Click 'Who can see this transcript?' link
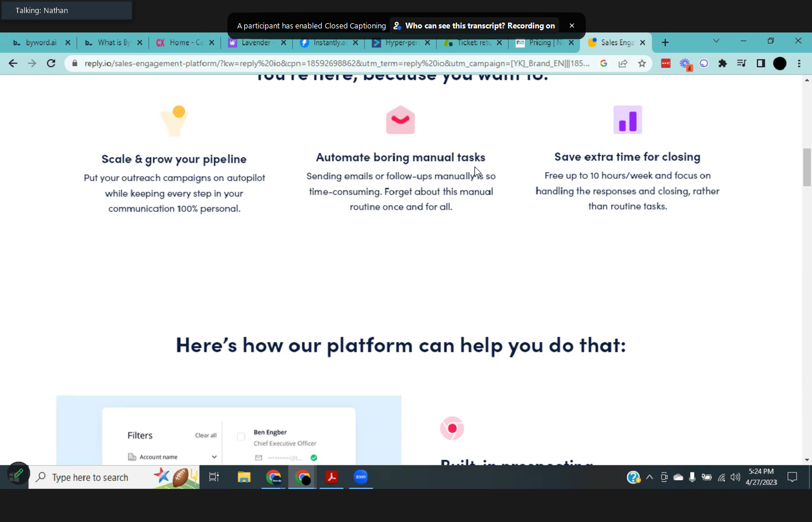812x522 pixels. click(x=480, y=26)
